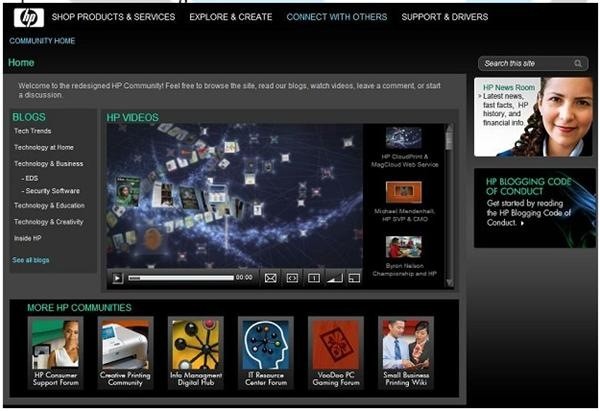Click the Blogs heading
Screen dimensions: 600x411
click(29, 117)
